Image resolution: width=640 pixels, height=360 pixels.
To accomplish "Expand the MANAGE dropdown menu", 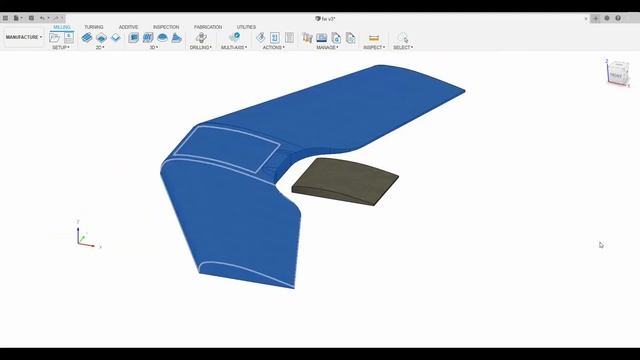I will (x=327, y=47).
